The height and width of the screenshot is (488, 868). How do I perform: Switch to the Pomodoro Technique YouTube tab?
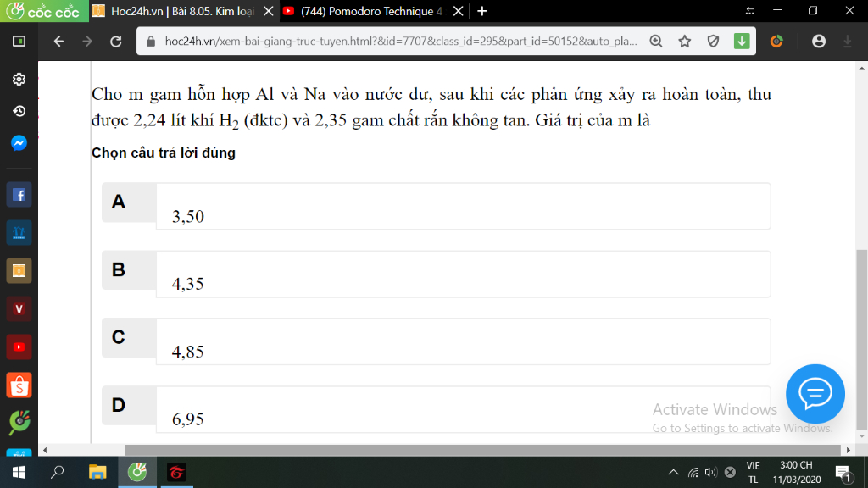364,11
